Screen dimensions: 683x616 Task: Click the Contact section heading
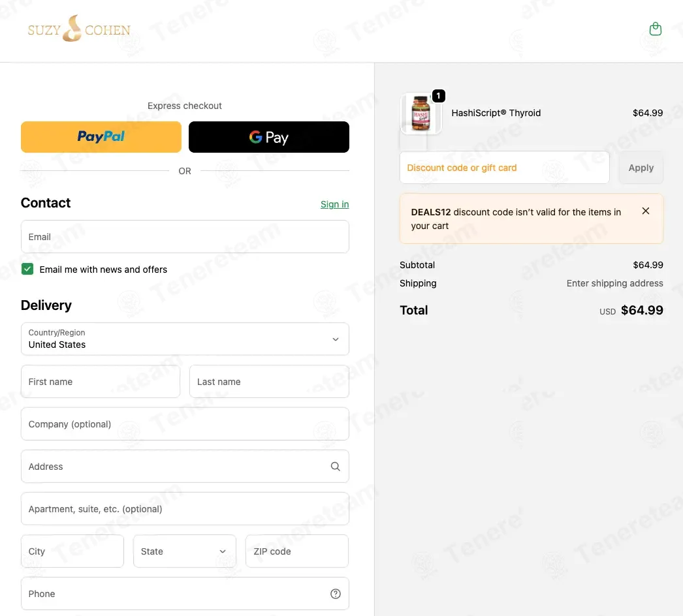pos(46,203)
